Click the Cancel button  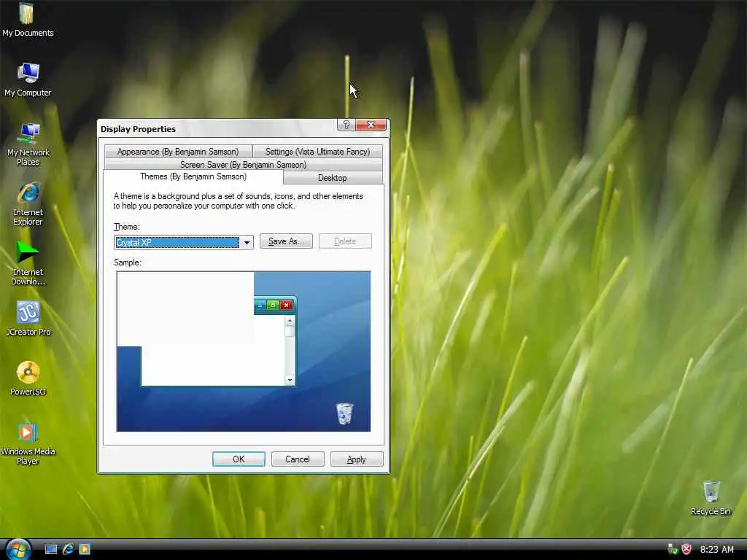tap(298, 459)
